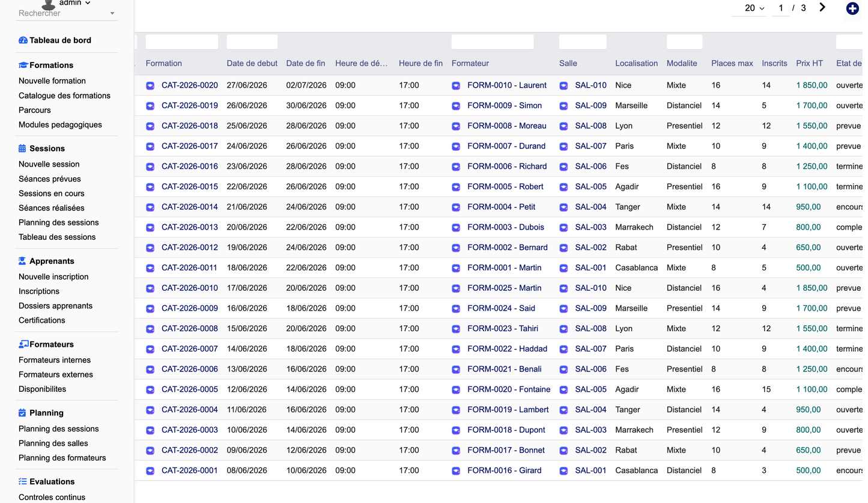Open the SAL-003 room link in Dupont row
This screenshot has width=868, height=503.
point(591,430)
